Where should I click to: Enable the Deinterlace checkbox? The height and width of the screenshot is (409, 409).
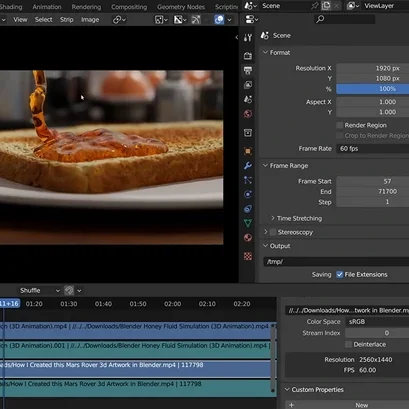tap(348, 344)
